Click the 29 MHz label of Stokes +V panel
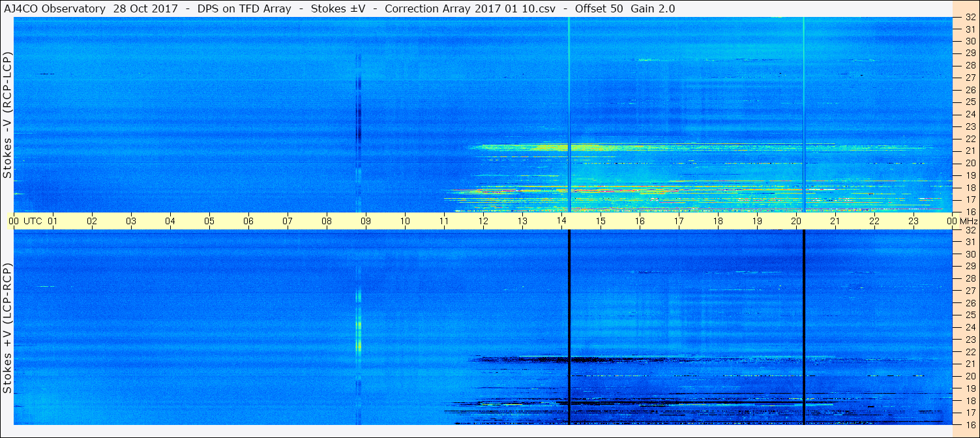The height and width of the screenshot is (438, 980). tap(970, 267)
